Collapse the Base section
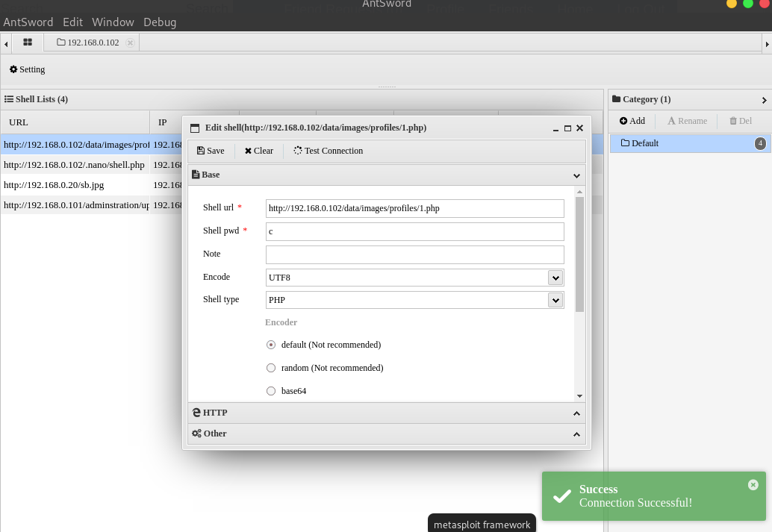This screenshot has height=532, width=772. coord(576,175)
